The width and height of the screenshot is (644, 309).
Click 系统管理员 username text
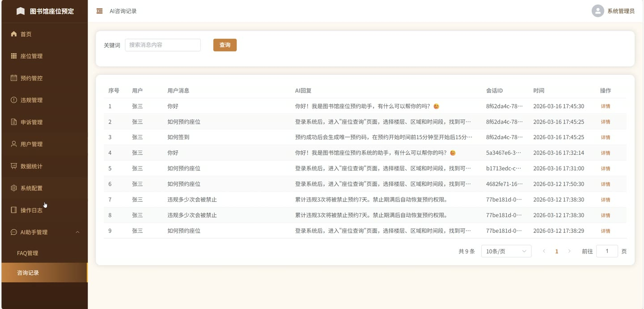[x=621, y=11]
